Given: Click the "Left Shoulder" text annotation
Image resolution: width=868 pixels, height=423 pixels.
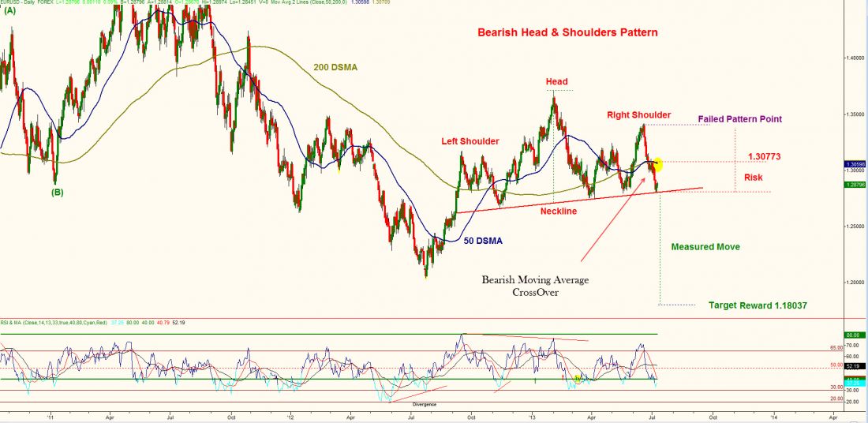Looking at the screenshot, I should (470, 141).
